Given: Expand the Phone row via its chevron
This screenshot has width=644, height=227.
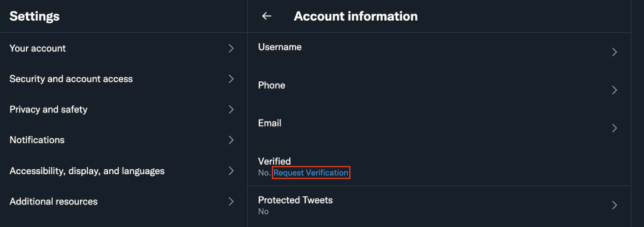Looking at the screenshot, I should pos(614,91).
